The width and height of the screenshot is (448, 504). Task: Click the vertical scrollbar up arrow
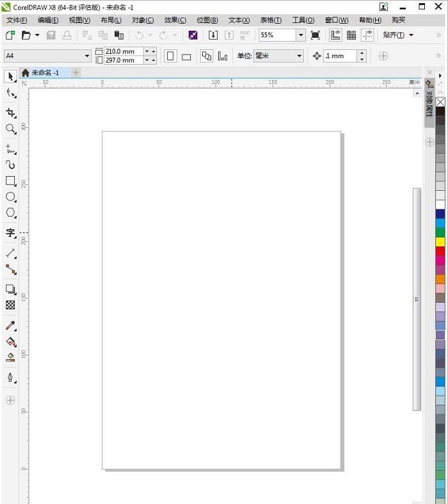[417, 93]
